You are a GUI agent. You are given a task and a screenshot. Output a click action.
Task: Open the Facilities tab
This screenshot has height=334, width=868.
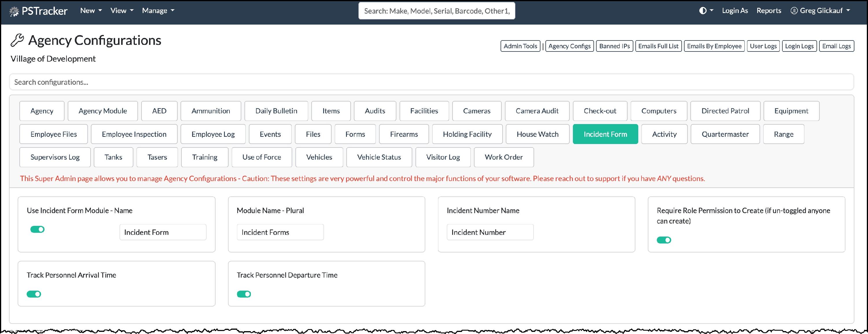(424, 111)
